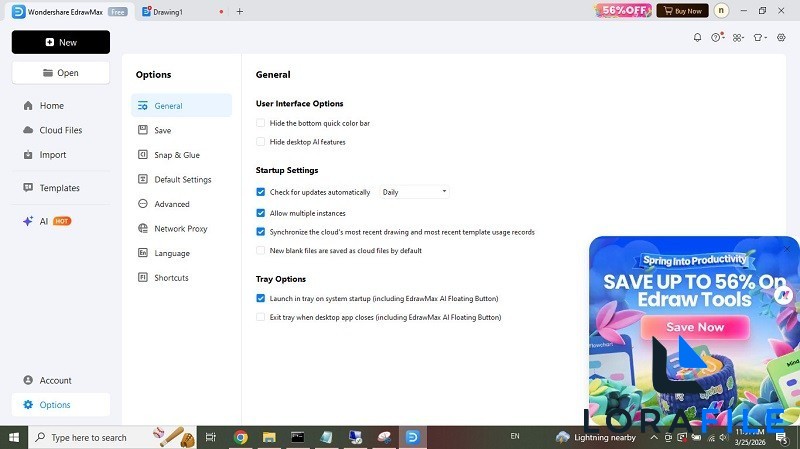Select the Options sidebar item
Screen dimensions: 800x449
(x=61, y=405)
